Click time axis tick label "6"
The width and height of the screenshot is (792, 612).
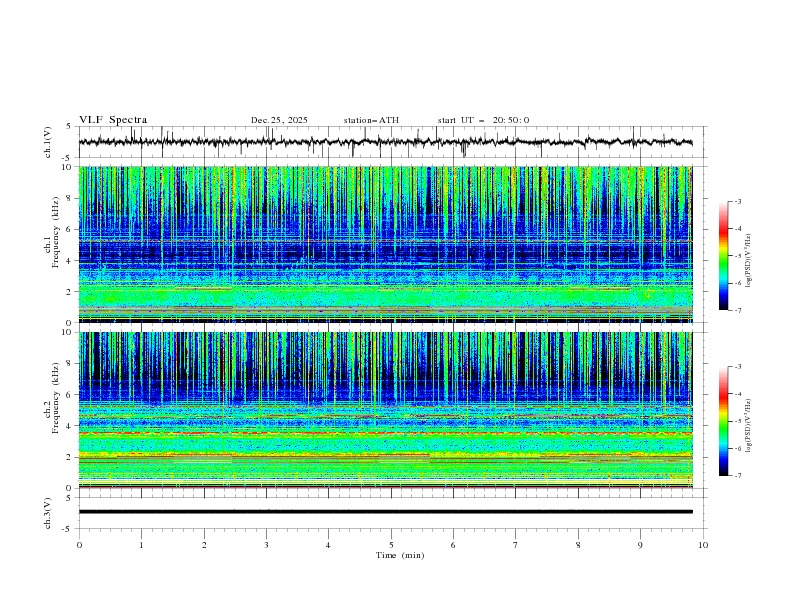[x=453, y=545]
